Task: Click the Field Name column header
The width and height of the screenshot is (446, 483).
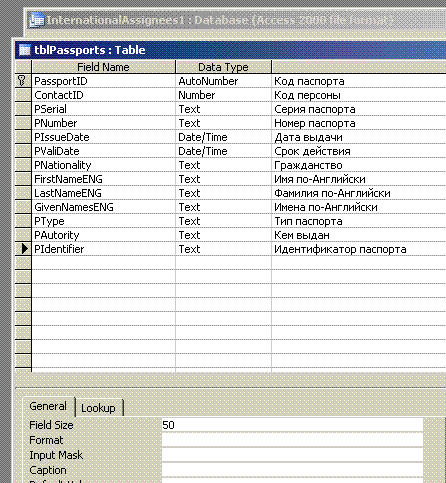Action: point(103,67)
